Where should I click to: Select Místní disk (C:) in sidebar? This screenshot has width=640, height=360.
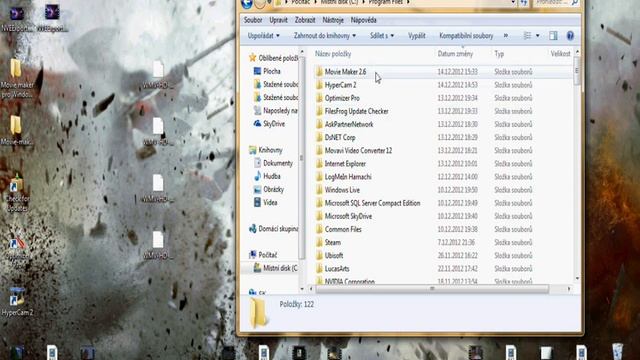275,268
